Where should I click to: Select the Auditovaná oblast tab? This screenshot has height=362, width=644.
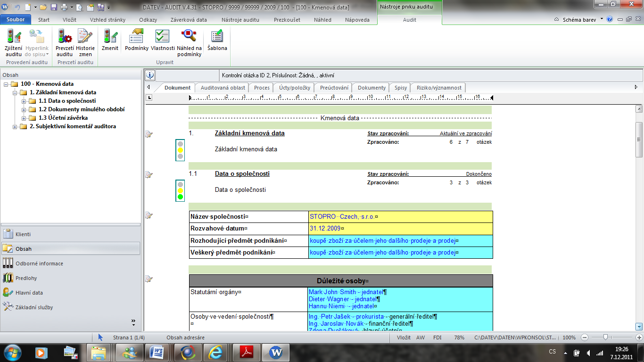click(x=223, y=88)
